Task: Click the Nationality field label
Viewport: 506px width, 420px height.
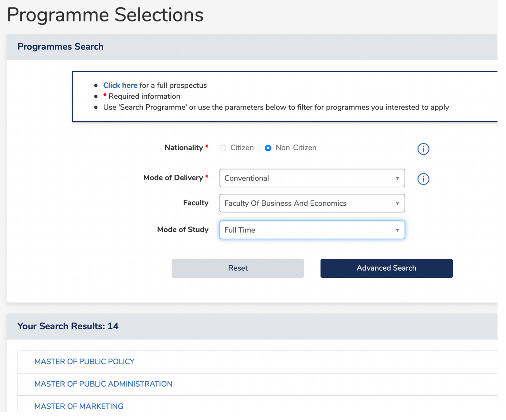Action: pyautogui.click(x=184, y=148)
